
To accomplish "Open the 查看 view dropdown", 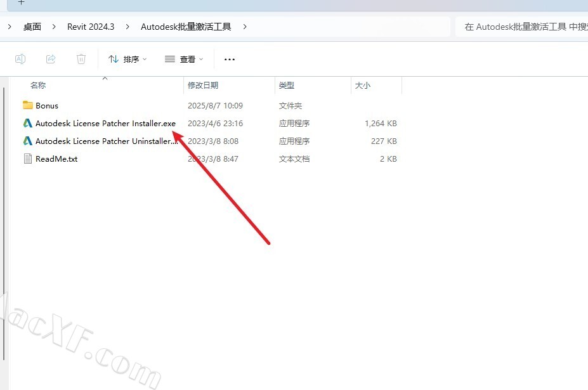I will (184, 59).
